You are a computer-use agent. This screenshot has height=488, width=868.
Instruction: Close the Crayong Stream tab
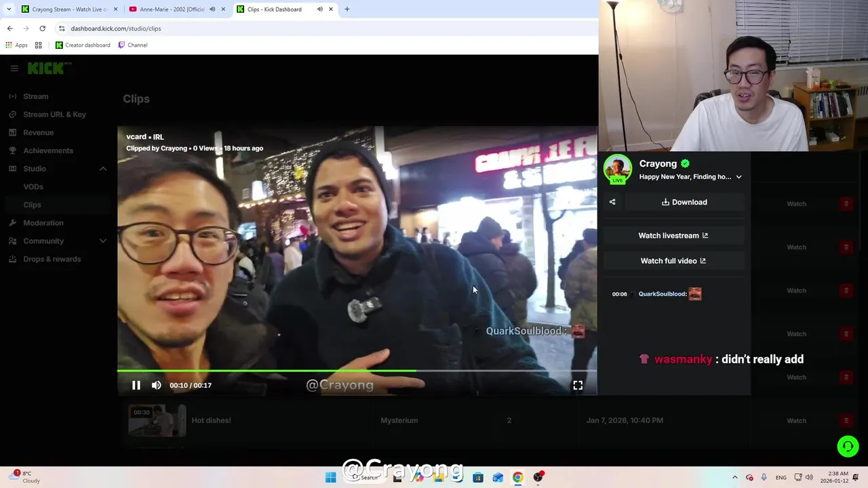(x=115, y=9)
